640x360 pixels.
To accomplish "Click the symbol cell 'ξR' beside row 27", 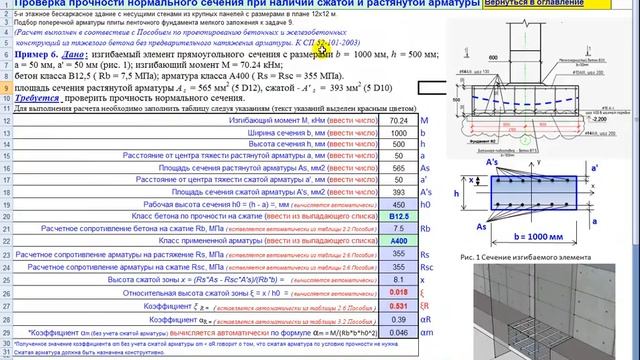I will click(424, 306).
